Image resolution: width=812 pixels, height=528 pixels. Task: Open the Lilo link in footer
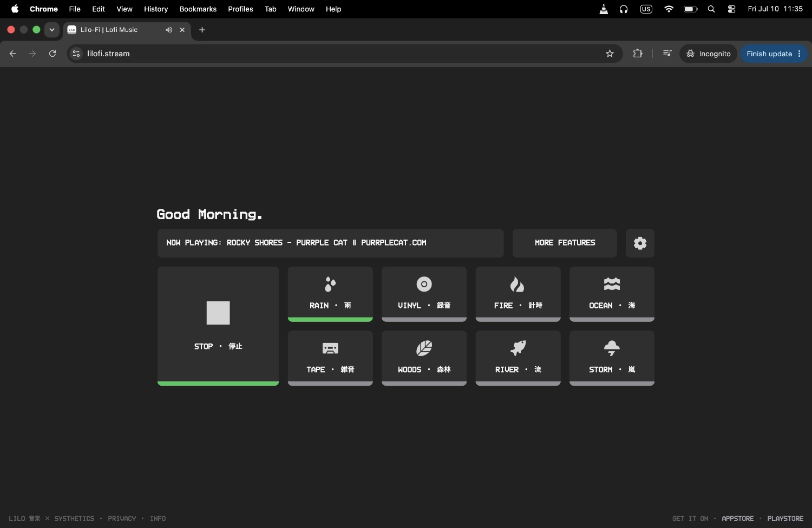(24, 518)
